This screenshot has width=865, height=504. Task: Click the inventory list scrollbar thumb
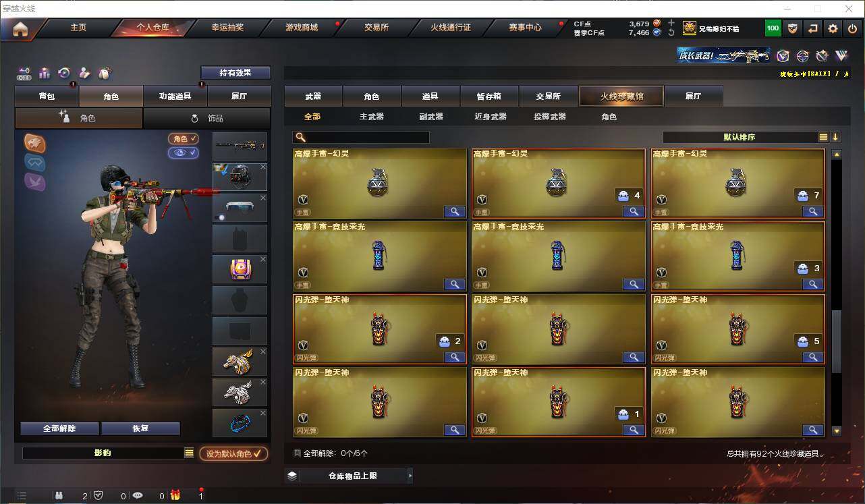tap(837, 341)
